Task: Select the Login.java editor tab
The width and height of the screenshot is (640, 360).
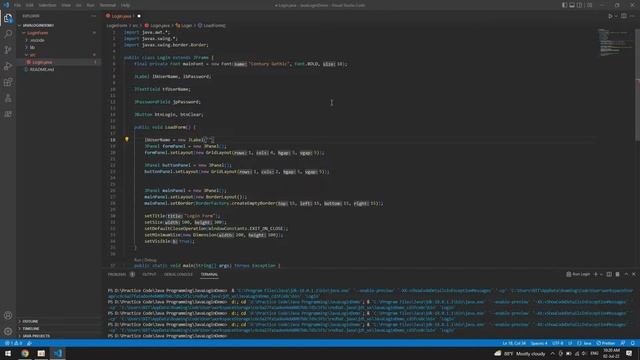Action: pyautogui.click(x=121, y=16)
